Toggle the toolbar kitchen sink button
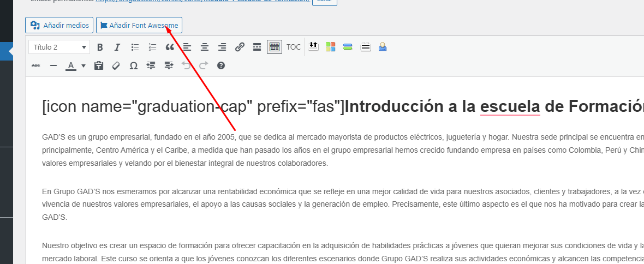This screenshot has height=264, width=644. tap(275, 47)
